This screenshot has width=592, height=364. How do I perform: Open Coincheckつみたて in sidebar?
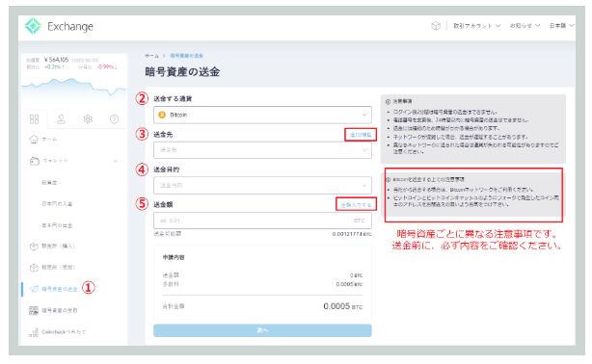click(x=64, y=332)
